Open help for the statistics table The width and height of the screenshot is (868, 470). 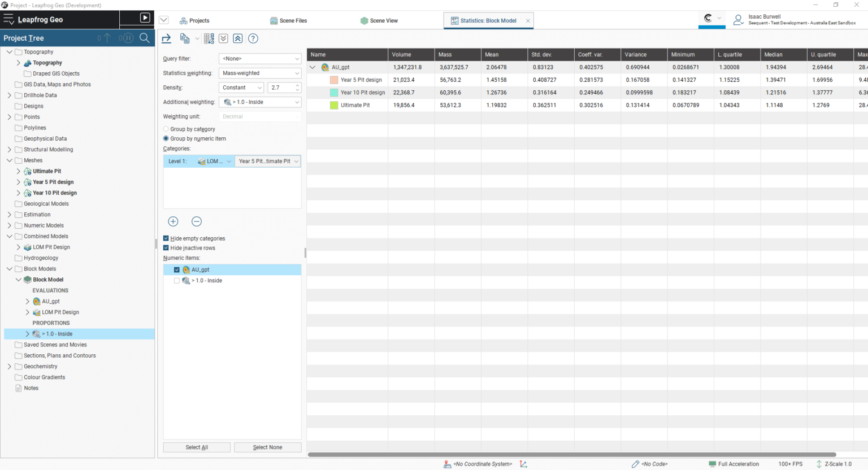[x=253, y=38]
